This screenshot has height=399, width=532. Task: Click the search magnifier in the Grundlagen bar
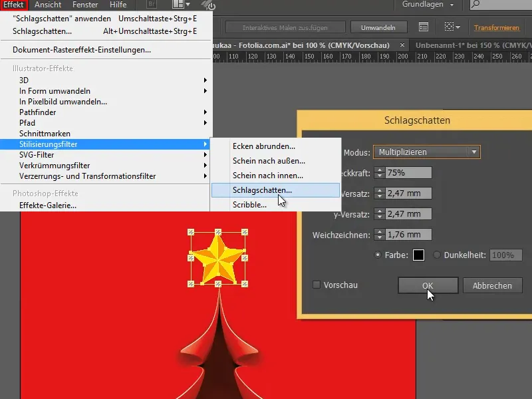coord(476,5)
